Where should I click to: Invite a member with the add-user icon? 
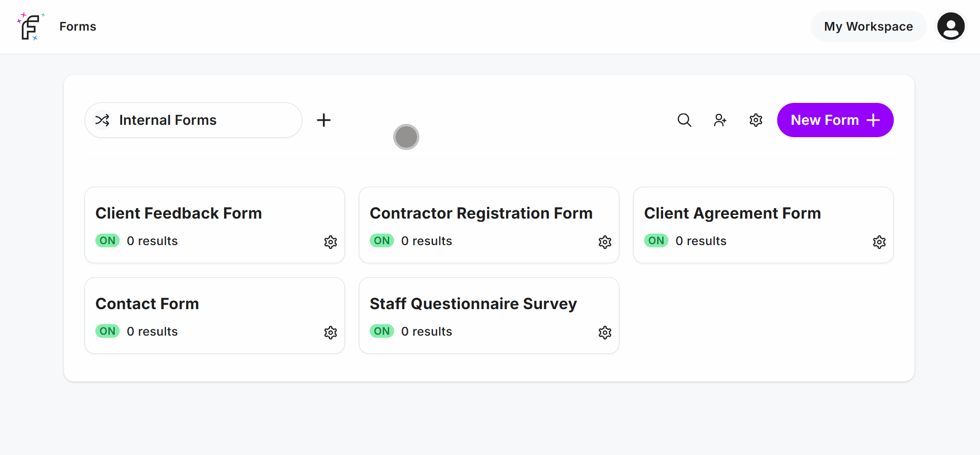coord(720,120)
